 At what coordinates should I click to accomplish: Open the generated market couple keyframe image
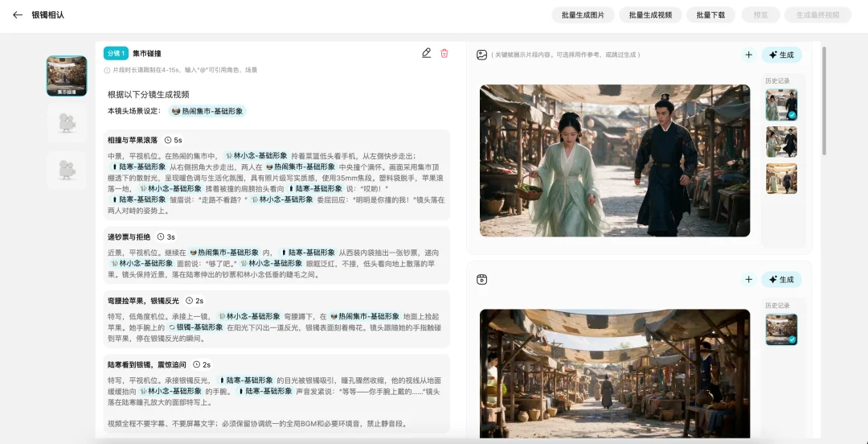coord(615,161)
